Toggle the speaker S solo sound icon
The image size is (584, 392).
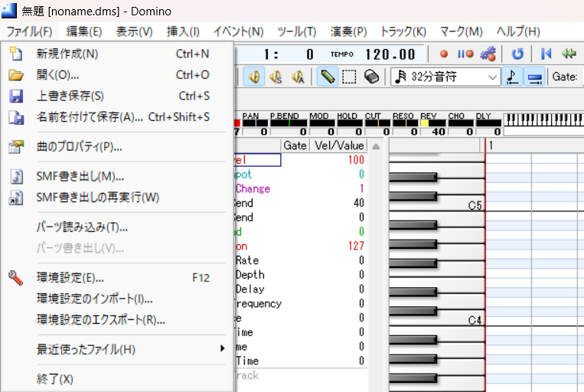point(276,77)
